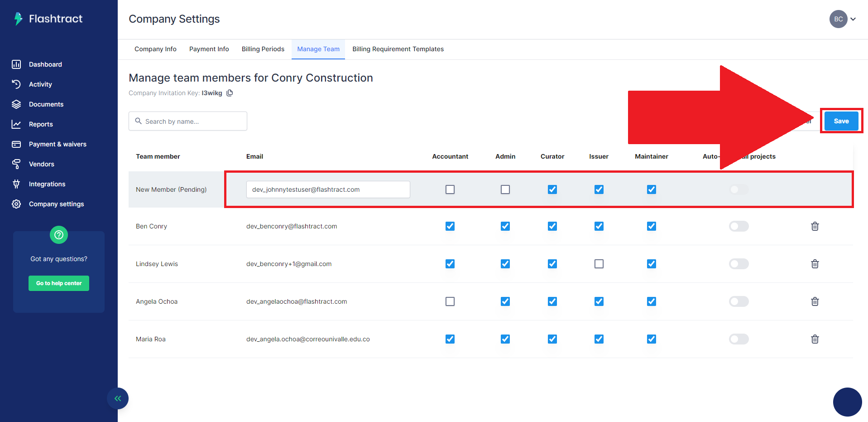This screenshot has width=868, height=422.
Task: Open Billing Periods tab
Action: pyautogui.click(x=263, y=49)
